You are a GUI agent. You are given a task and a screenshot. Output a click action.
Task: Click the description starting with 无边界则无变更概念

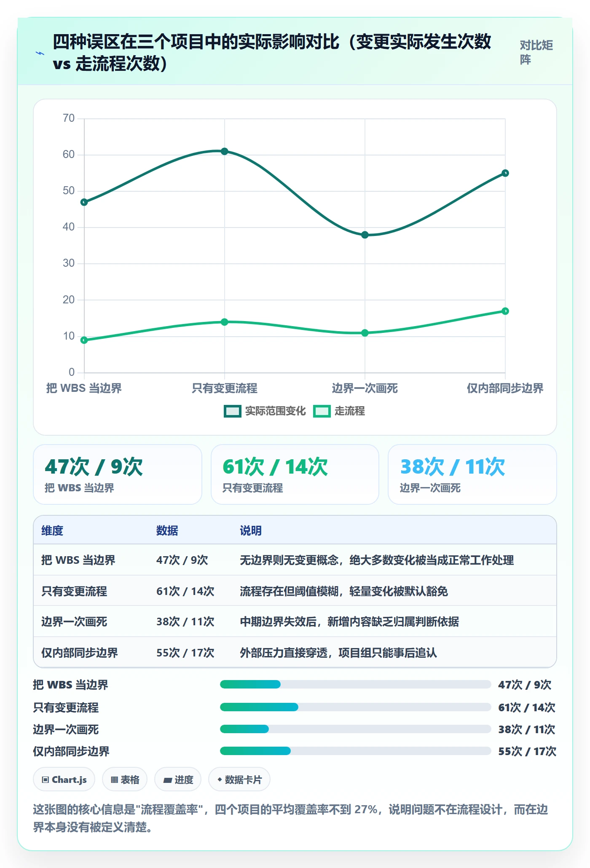click(377, 560)
